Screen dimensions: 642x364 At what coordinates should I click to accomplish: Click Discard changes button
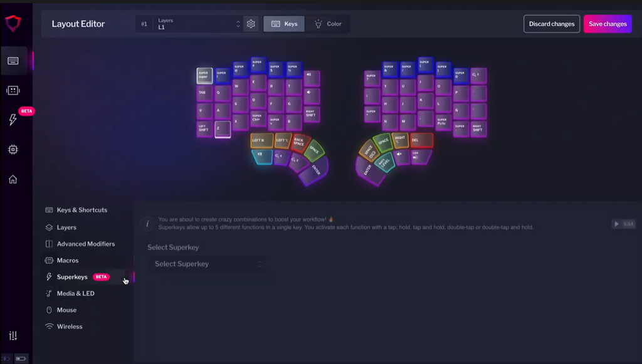tap(552, 24)
